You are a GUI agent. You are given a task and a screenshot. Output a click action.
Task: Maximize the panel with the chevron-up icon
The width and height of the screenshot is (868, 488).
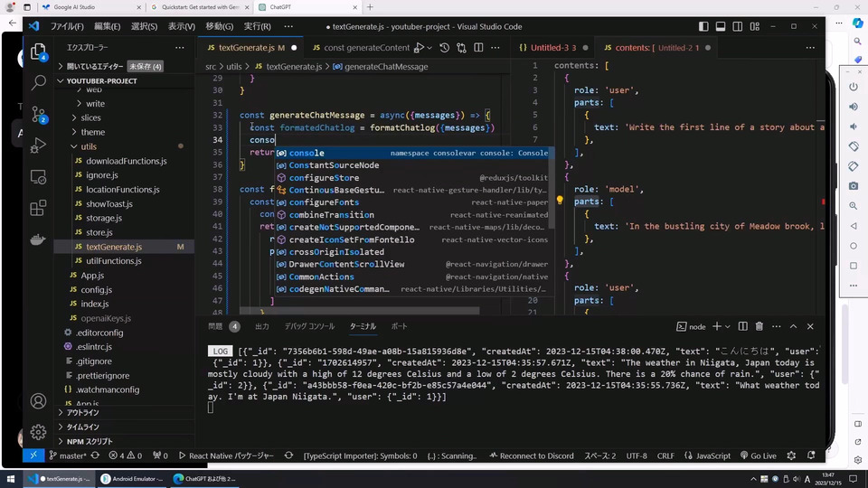793,326
